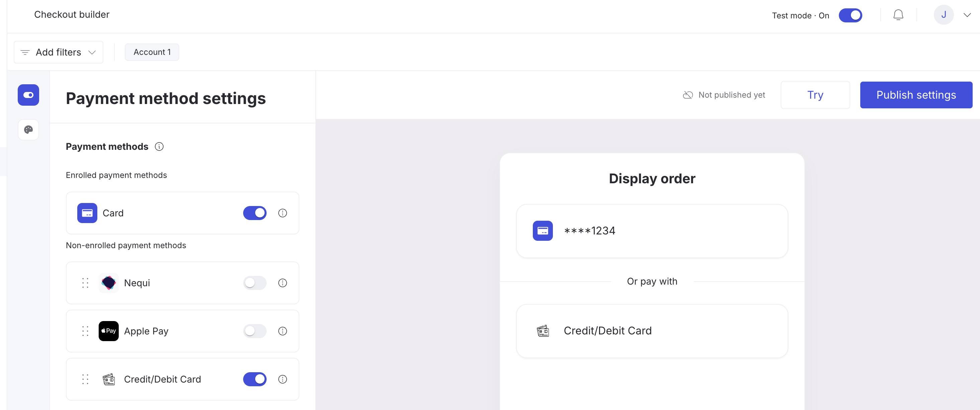Open the appearance palette sidebar icon

[x=28, y=130]
